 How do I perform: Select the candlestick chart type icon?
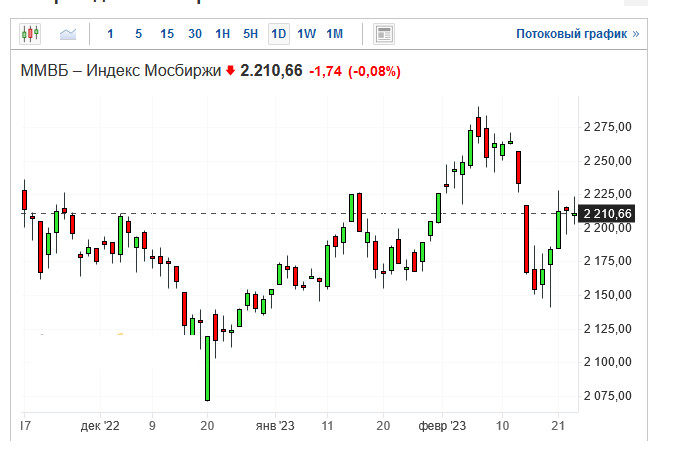[x=30, y=34]
